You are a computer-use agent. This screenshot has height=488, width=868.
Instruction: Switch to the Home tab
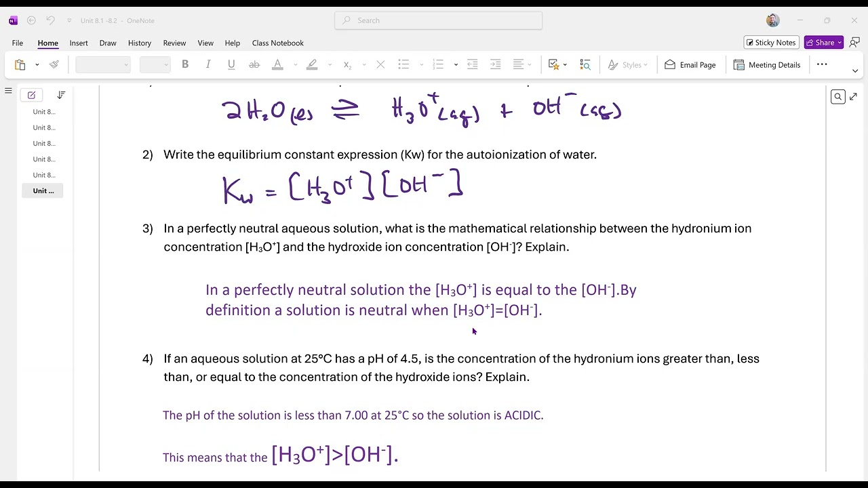(48, 43)
